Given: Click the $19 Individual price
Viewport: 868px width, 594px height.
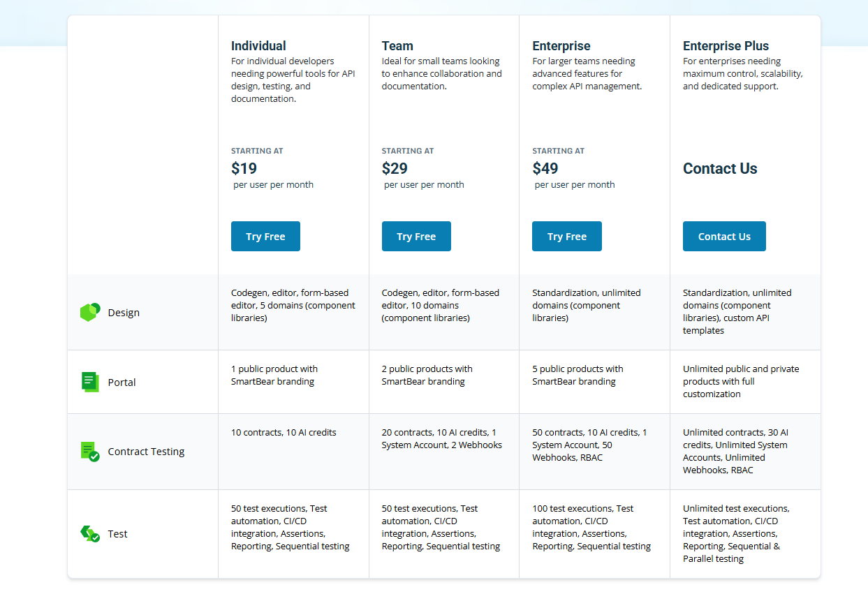Looking at the screenshot, I should click(244, 168).
